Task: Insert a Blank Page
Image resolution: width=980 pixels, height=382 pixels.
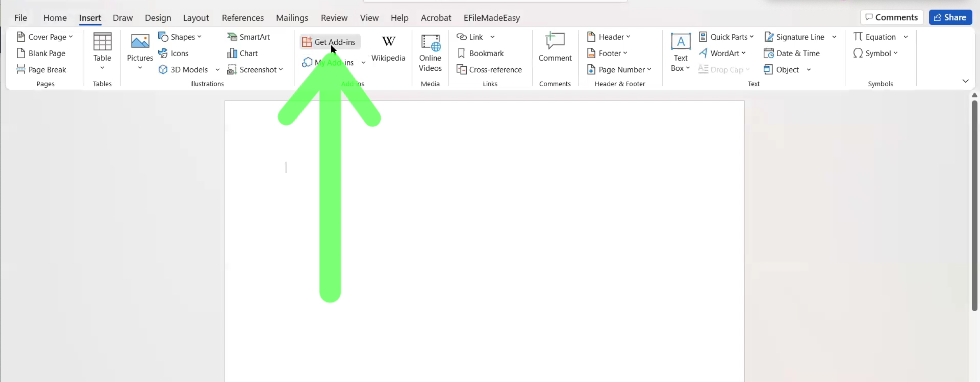Action: point(41,53)
